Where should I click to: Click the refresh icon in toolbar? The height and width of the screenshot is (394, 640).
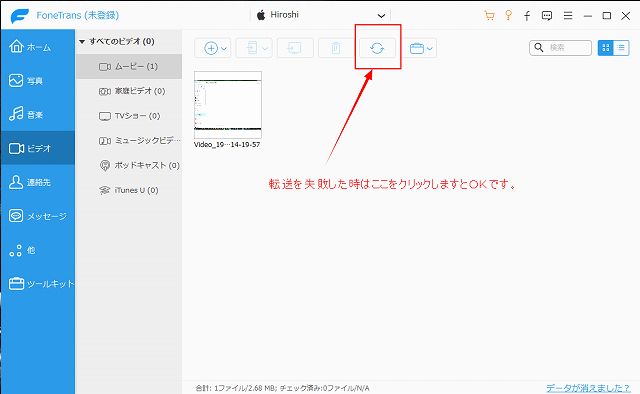(x=377, y=48)
